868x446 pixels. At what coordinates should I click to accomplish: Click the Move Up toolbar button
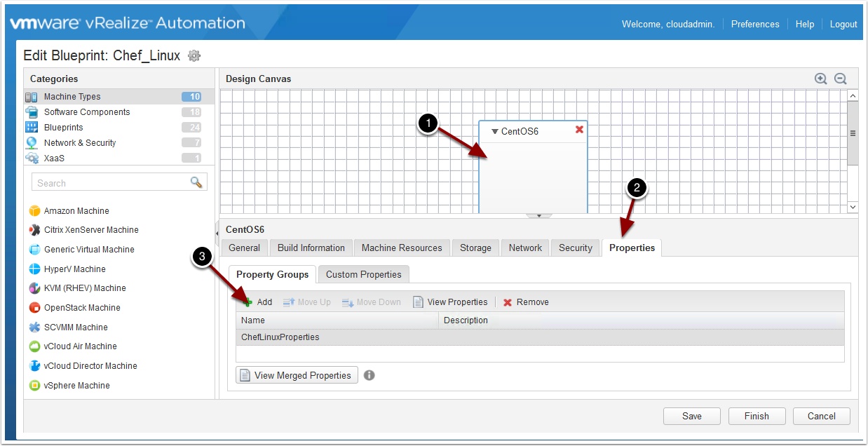[306, 302]
